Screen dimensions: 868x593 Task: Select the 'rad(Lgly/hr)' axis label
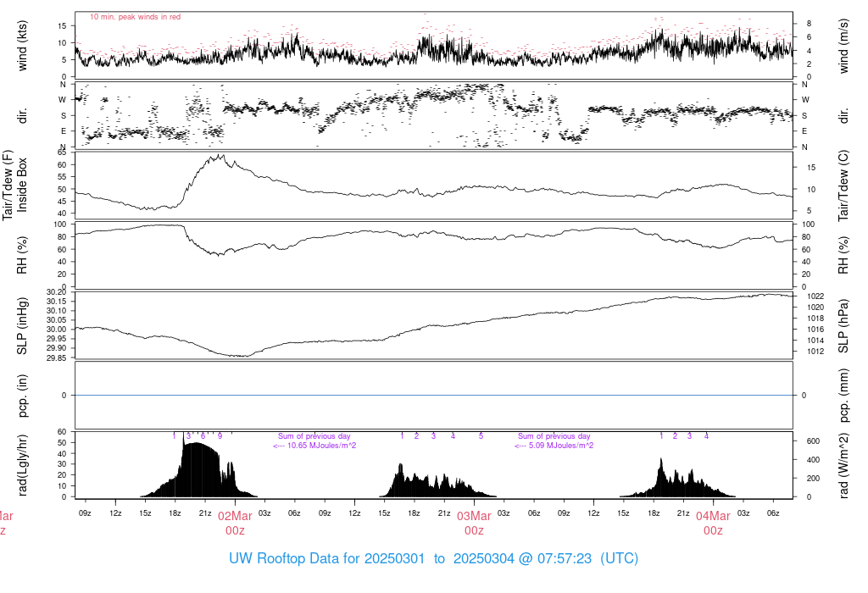pos(22,465)
